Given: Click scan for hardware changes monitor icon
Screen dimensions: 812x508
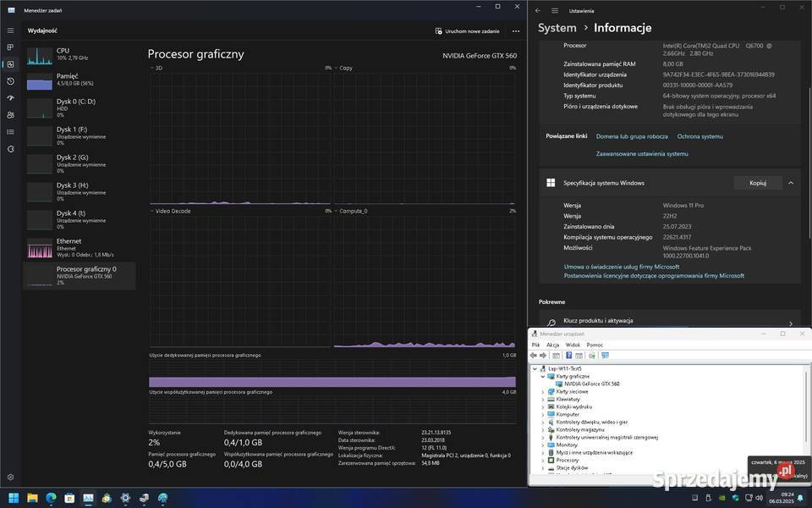Looking at the screenshot, I should coord(605,356).
